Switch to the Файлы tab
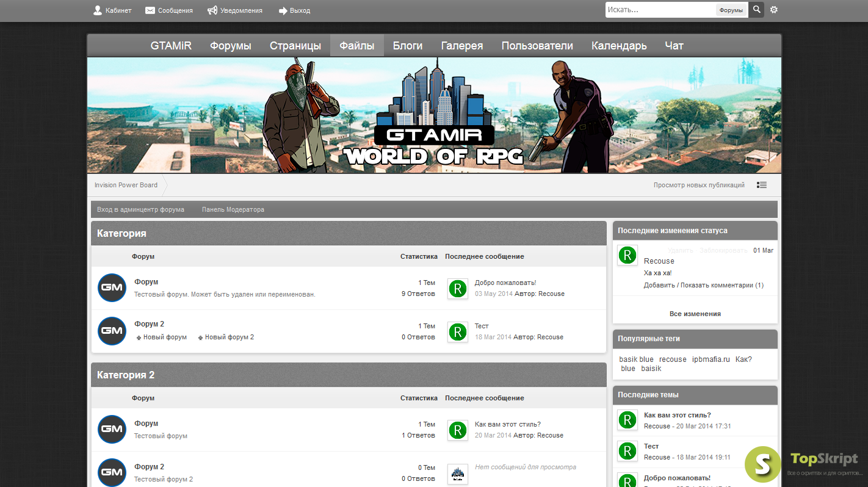This screenshot has width=868, height=487. (357, 46)
